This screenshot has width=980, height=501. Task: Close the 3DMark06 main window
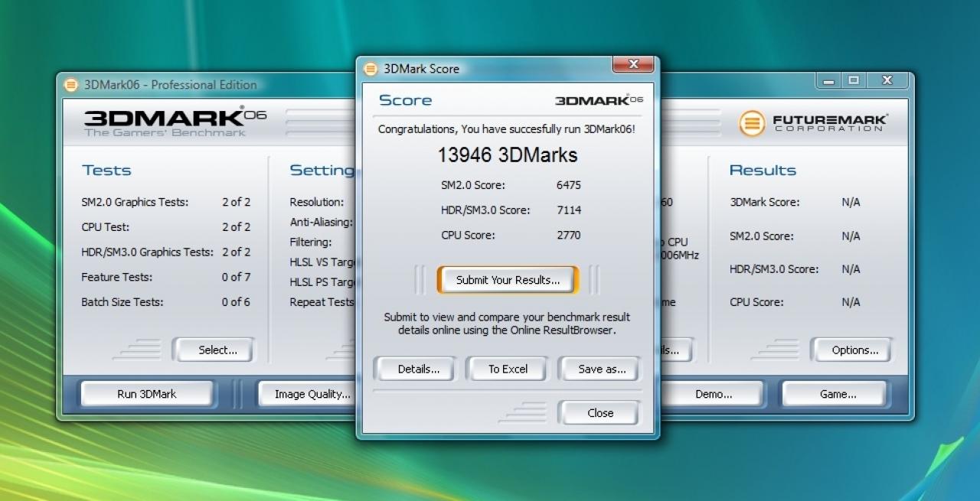coord(887,80)
